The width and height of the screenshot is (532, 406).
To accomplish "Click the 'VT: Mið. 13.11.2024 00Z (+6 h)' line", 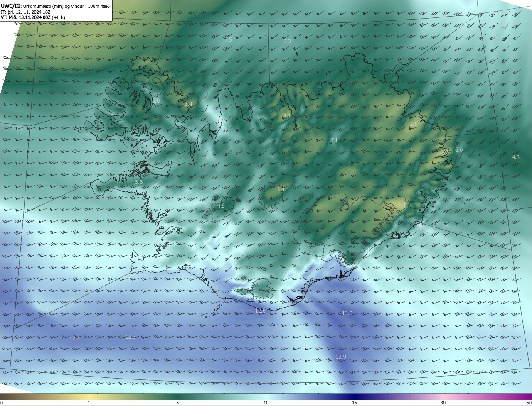I will coord(33,17).
